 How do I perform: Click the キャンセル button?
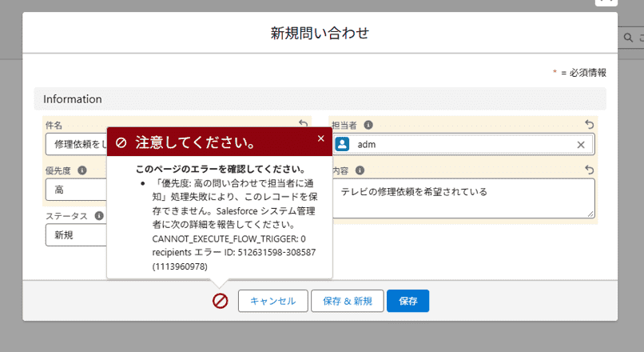272,301
